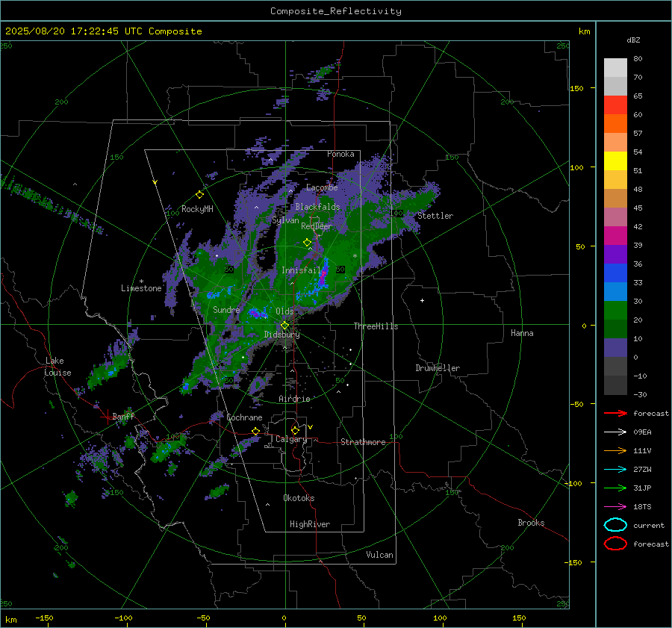Click the -150 tick on the bottom axis
The width and height of the screenshot is (672, 628).
(x=44, y=618)
